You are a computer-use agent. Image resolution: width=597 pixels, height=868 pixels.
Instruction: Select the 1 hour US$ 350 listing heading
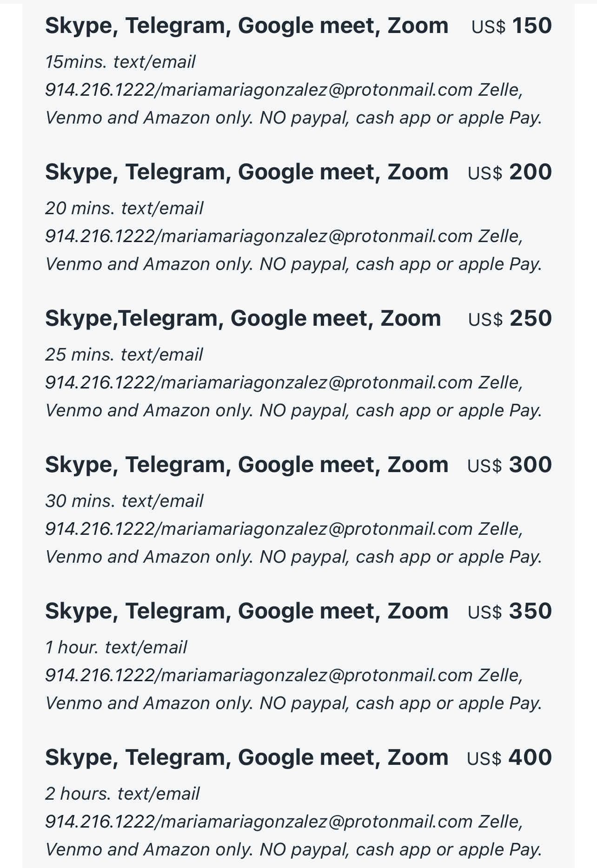pyautogui.click(x=247, y=612)
